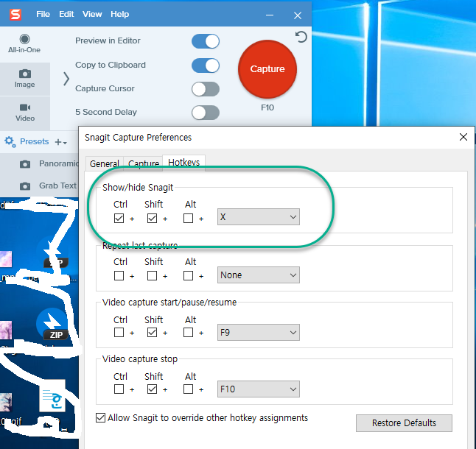Toggle Preview in Editor switch

206,41
